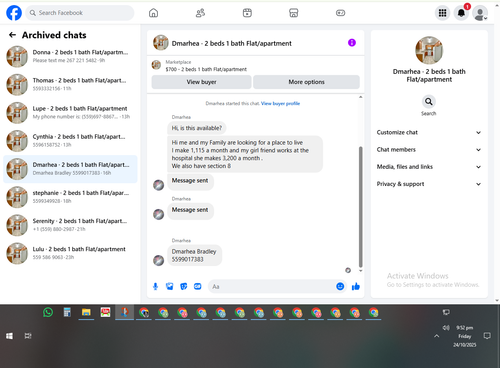
Task: Click the More options button
Action: point(306,82)
